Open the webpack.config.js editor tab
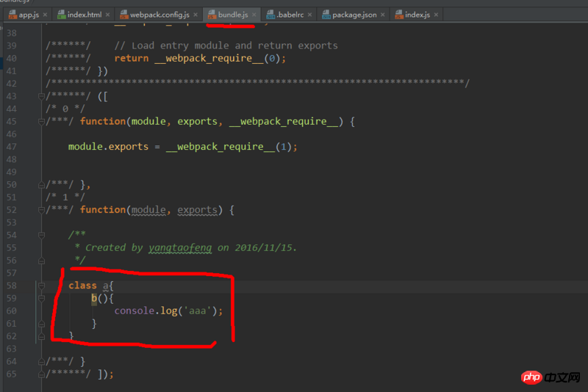The image size is (588, 392). pos(159,15)
